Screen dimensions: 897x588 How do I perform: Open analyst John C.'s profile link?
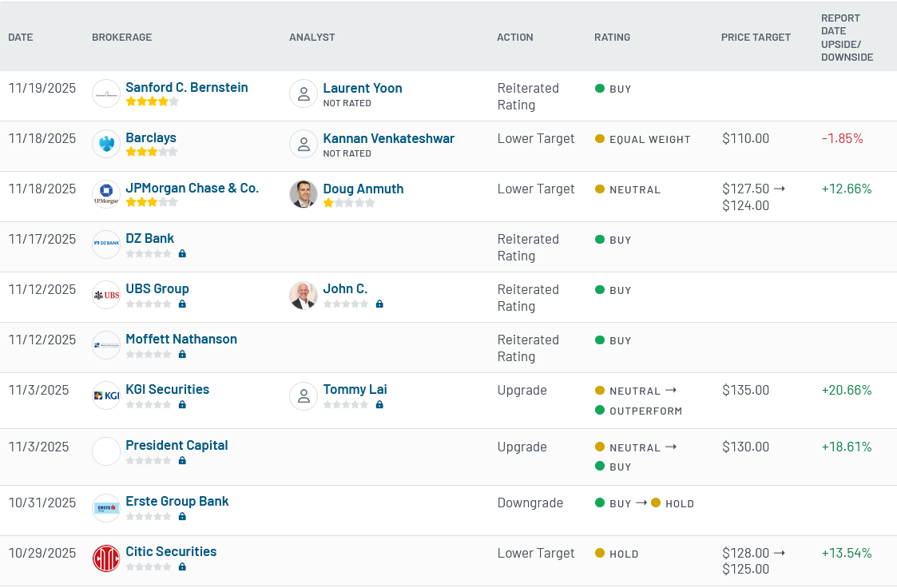(x=346, y=289)
